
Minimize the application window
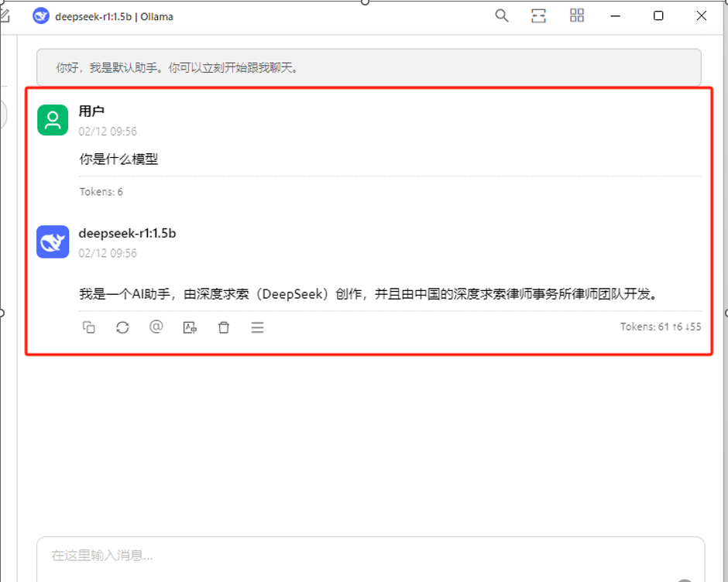616,15
